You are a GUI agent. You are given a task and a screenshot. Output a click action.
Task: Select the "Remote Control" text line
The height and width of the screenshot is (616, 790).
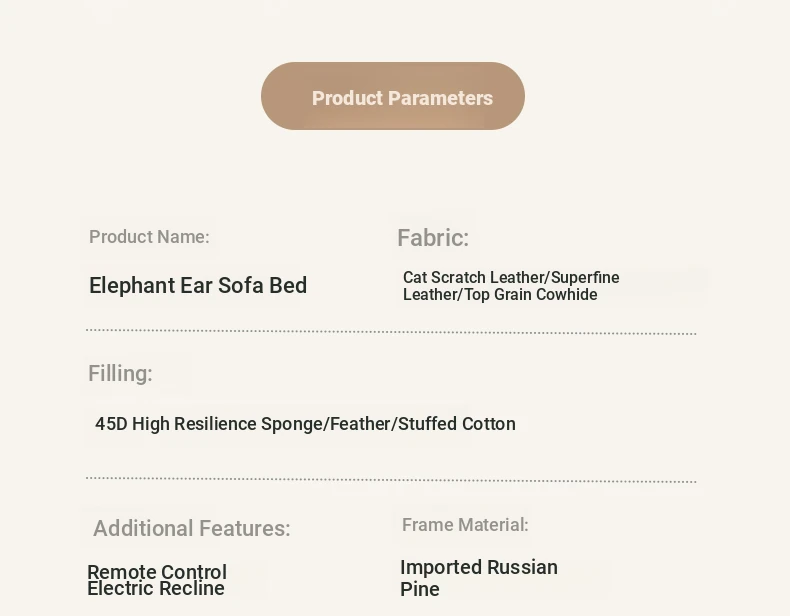[157, 572]
